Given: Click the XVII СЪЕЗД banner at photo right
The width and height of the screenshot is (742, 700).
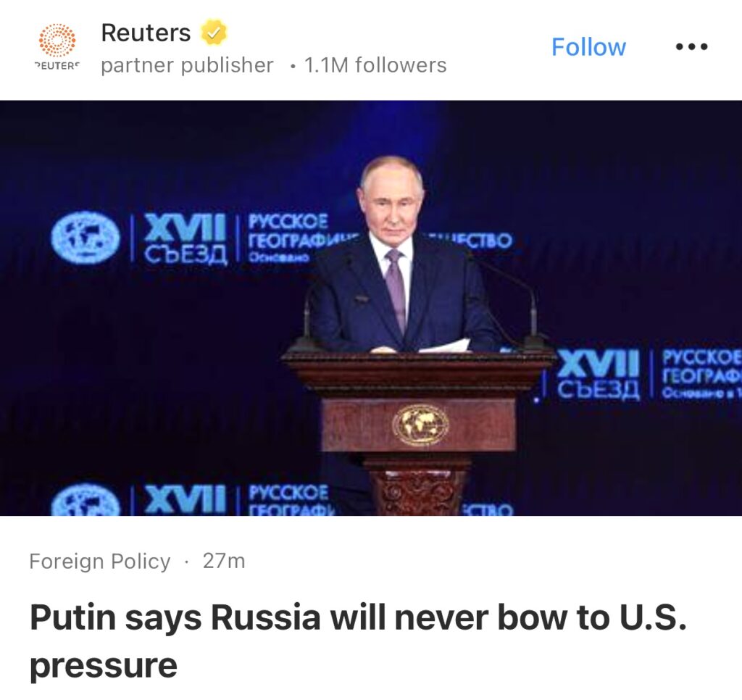Looking at the screenshot, I should 599,374.
